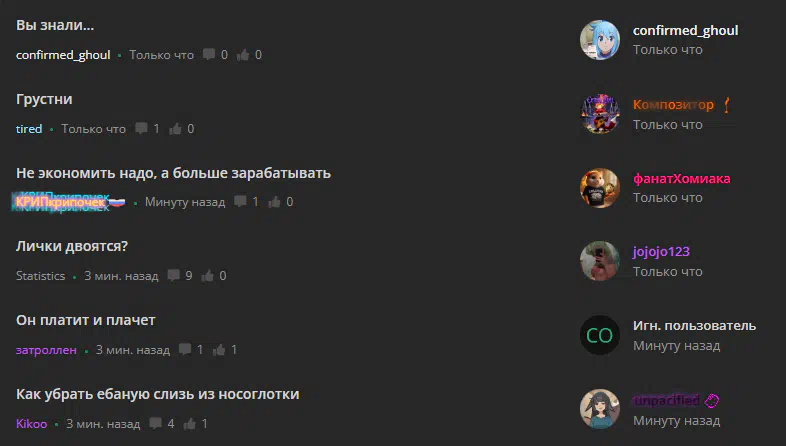This screenshot has width=786, height=446.
Task: Click КРИПкрипочек username with flag
Action: pyautogui.click(x=69, y=202)
